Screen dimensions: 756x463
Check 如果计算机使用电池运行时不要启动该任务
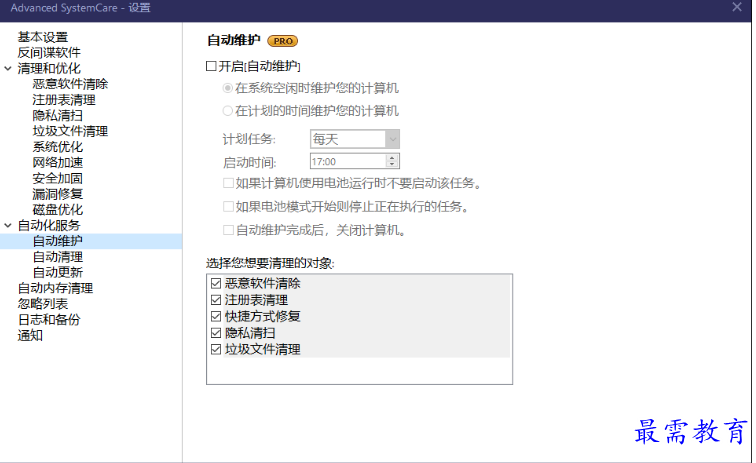coord(228,183)
